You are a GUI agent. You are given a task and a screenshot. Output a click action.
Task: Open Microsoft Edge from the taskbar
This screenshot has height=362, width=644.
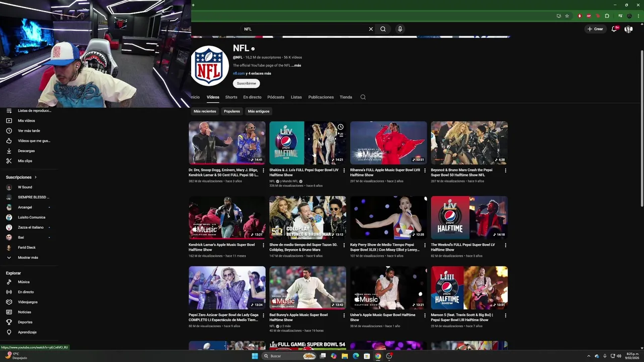click(x=356, y=356)
